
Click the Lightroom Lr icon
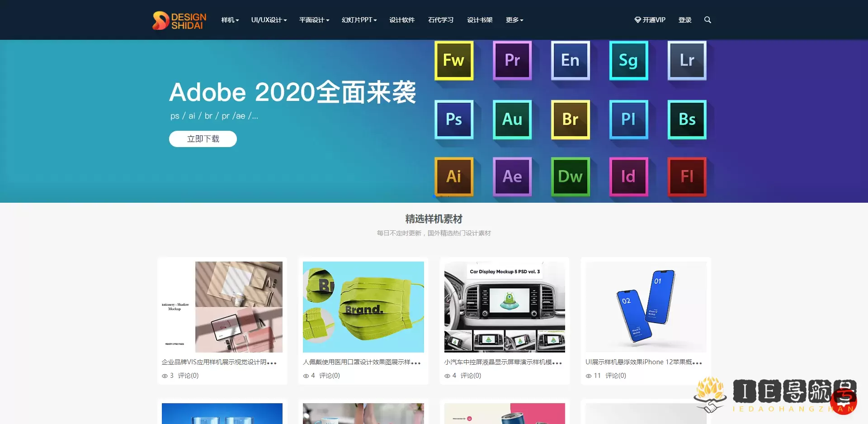point(687,60)
